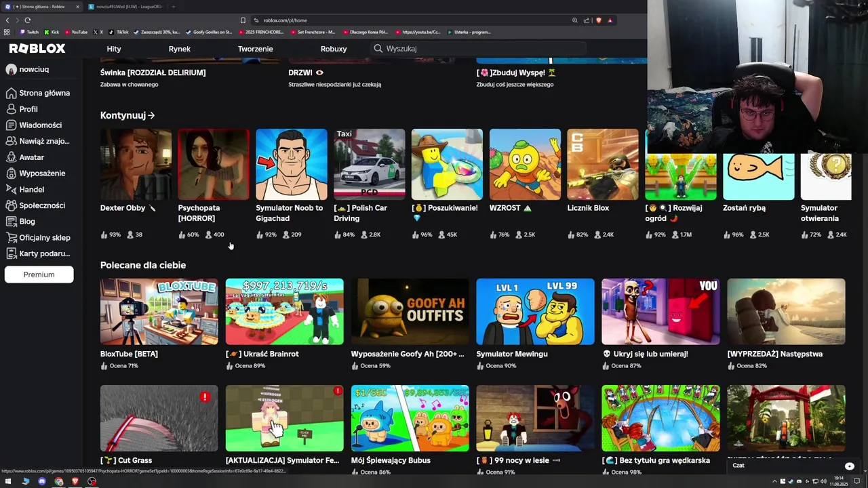
Task: Open the YouTube bookmark
Action: click(x=76, y=32)
